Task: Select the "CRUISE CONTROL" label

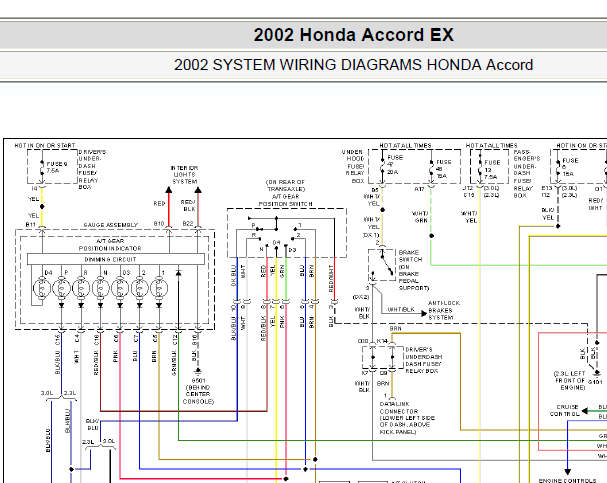Action: click(564, 410)
